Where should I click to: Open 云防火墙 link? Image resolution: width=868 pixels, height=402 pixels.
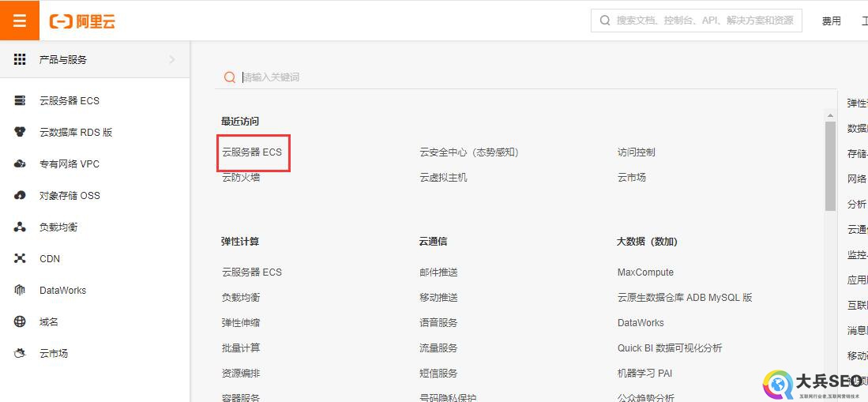coord(241,177)
